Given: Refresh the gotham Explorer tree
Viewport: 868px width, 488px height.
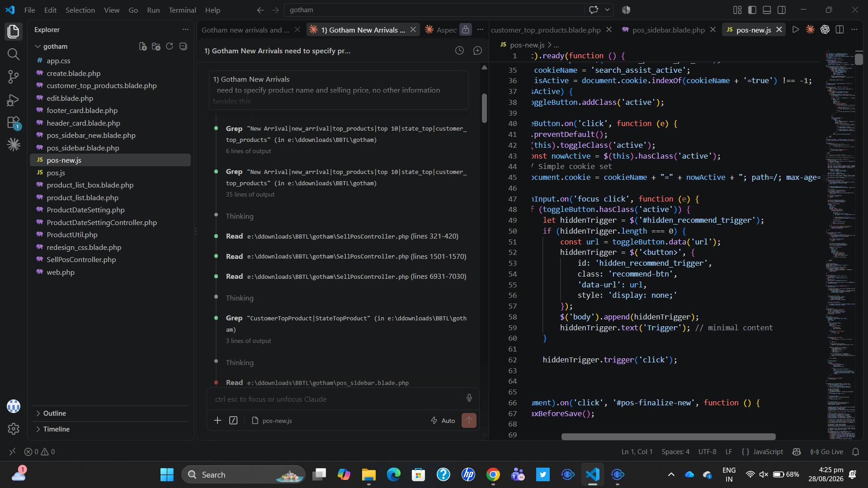Looking at the screenshot, I should pos(170,46).
